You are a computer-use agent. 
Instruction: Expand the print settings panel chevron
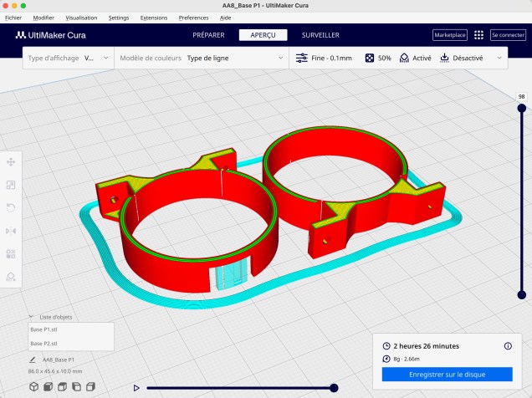(500, 59)
